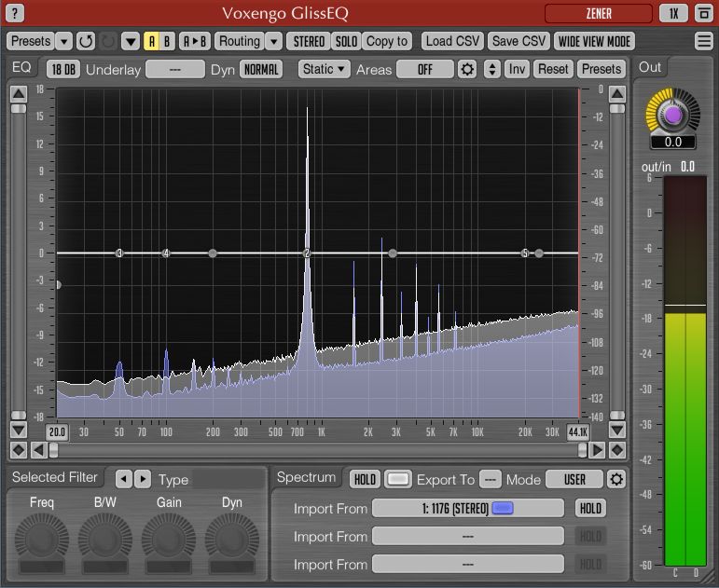This screenshot has height=588, width=719.
Task: Select filter control point 4
Action: pos(166,253)
